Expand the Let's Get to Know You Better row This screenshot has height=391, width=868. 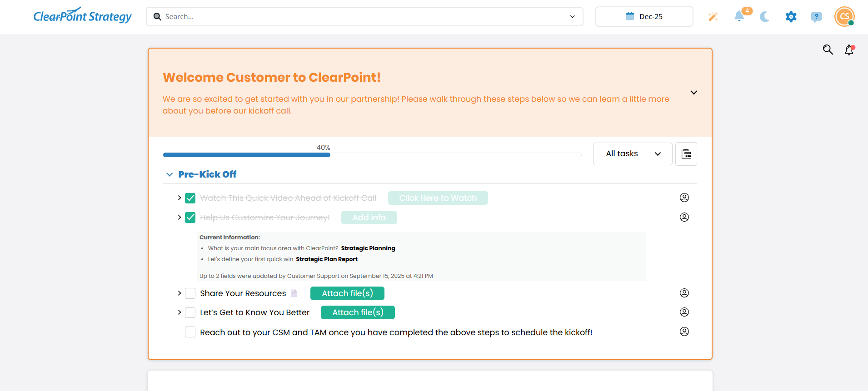(180, 312)
